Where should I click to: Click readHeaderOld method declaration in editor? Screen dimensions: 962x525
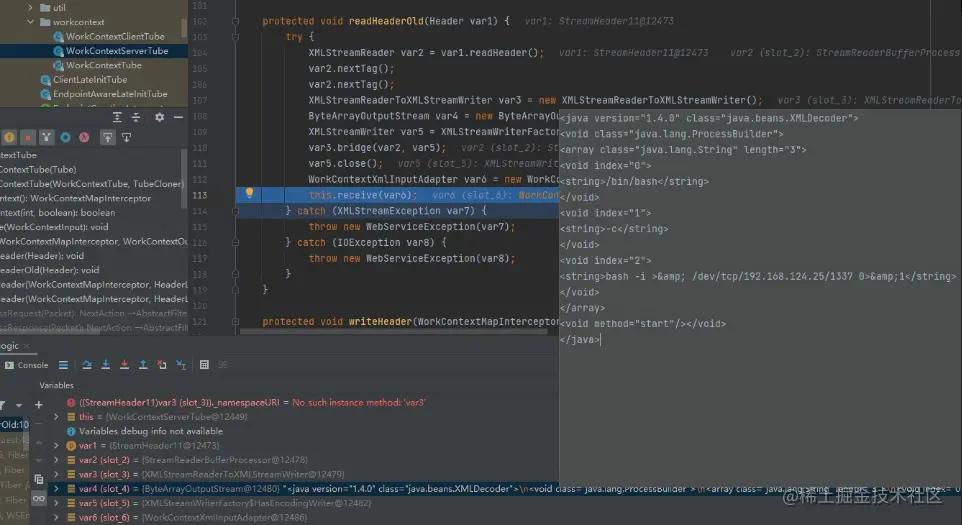coord(386,21)
